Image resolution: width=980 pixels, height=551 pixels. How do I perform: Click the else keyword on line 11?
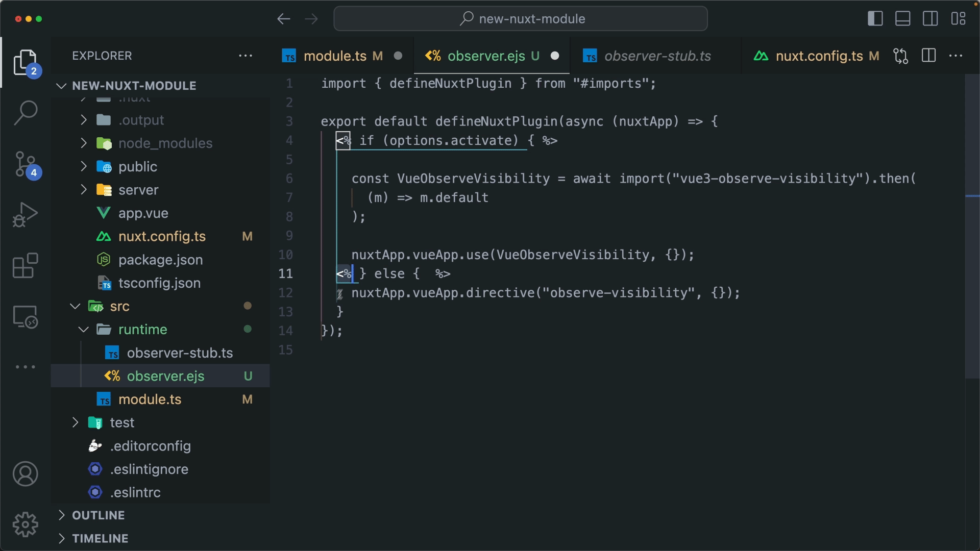pos(389,274)
